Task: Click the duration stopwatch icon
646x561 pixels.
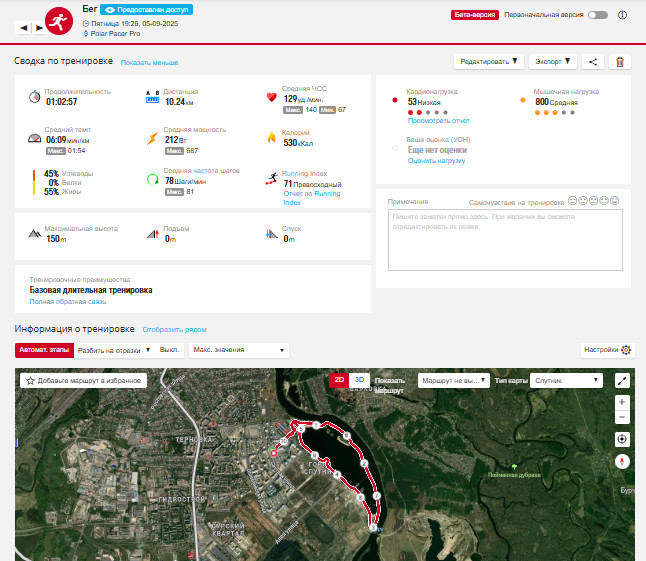Action: (x=35, y=96)
